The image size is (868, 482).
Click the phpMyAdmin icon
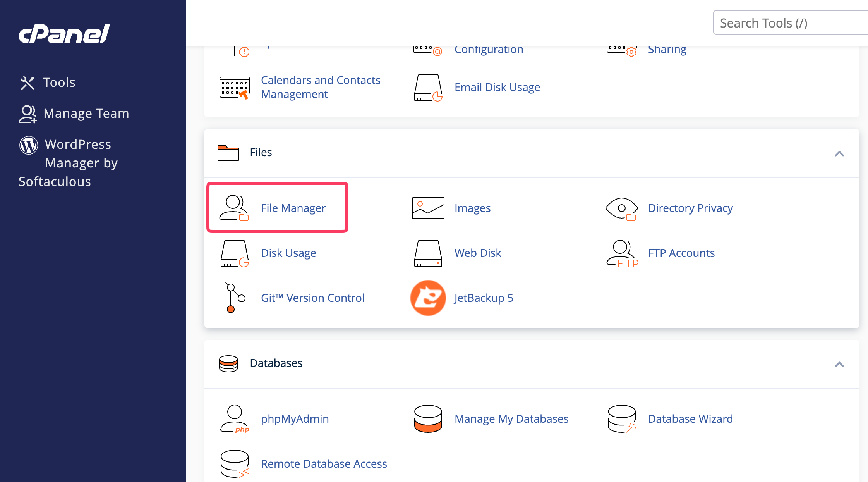coord(235,419)
